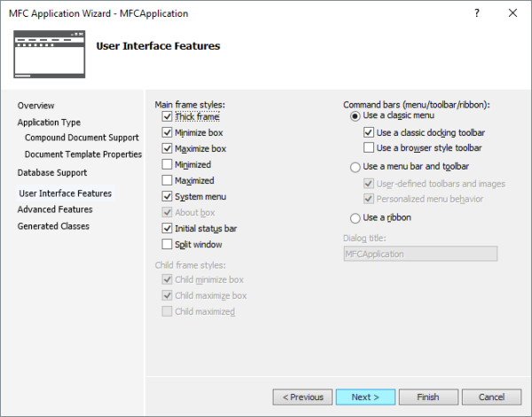Click the help question mark icon

[x=477, y=13]
